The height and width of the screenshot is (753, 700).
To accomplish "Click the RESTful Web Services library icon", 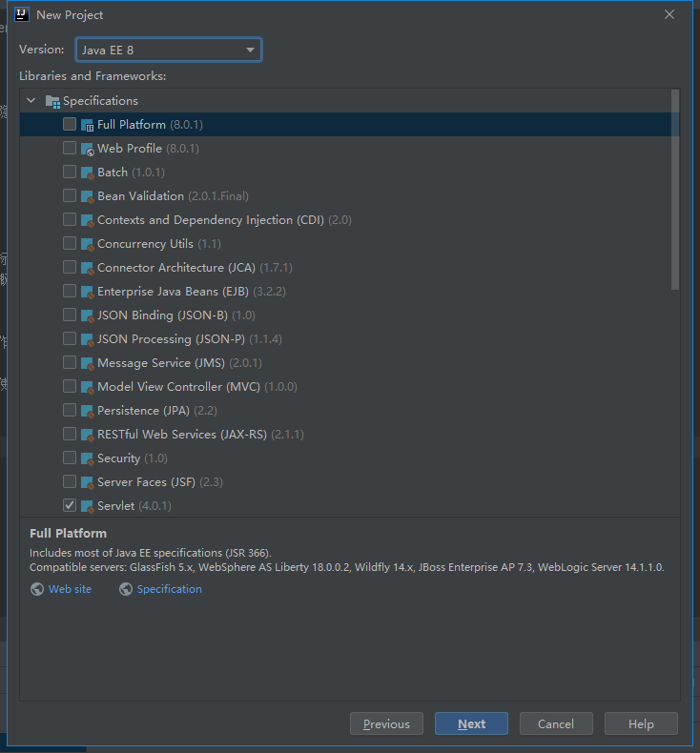I will [87, 435].
